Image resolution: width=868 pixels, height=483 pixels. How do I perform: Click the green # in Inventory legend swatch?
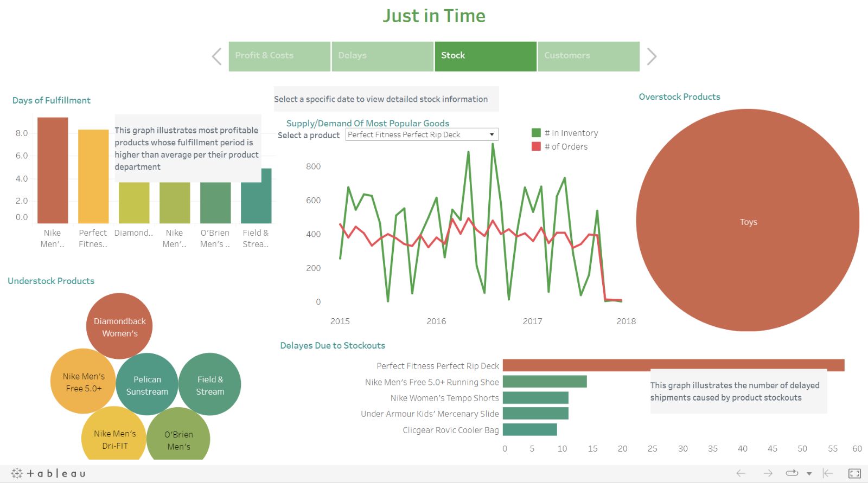536,133
